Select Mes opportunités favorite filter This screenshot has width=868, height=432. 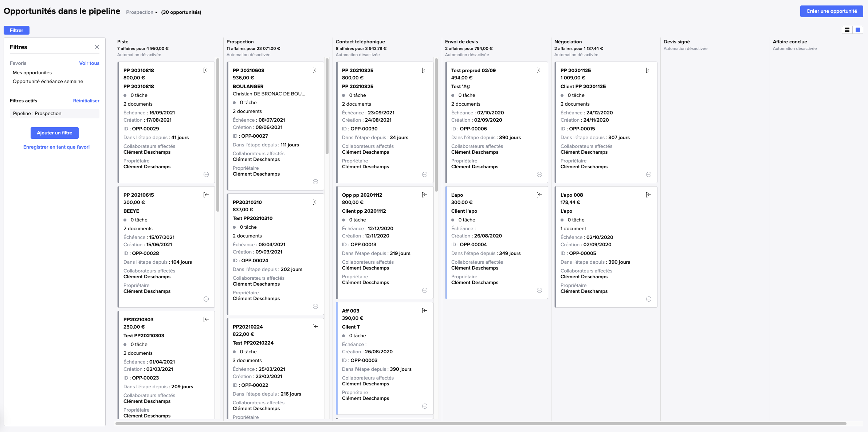[32, 72]
